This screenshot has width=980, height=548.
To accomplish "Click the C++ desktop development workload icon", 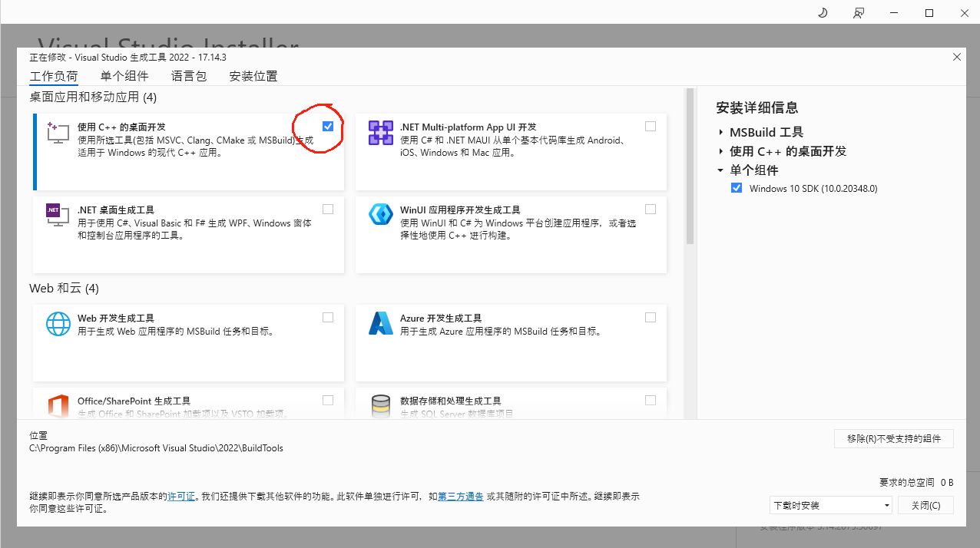I will [58, 133].
